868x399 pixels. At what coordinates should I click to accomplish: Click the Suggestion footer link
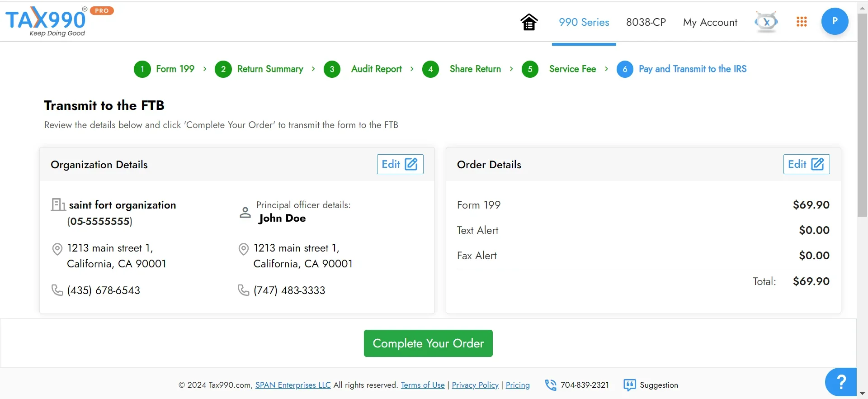click(x=659, y=385)
